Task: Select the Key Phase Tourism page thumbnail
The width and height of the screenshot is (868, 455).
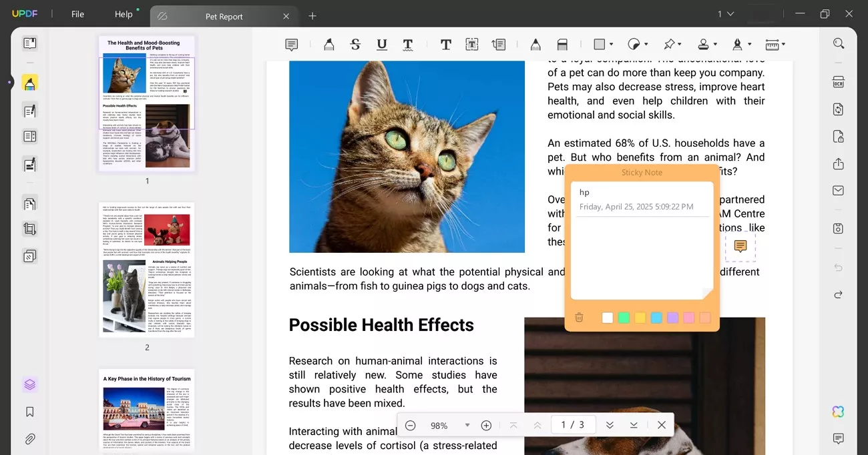Action: pyautogui.click(x=147, y=412)
